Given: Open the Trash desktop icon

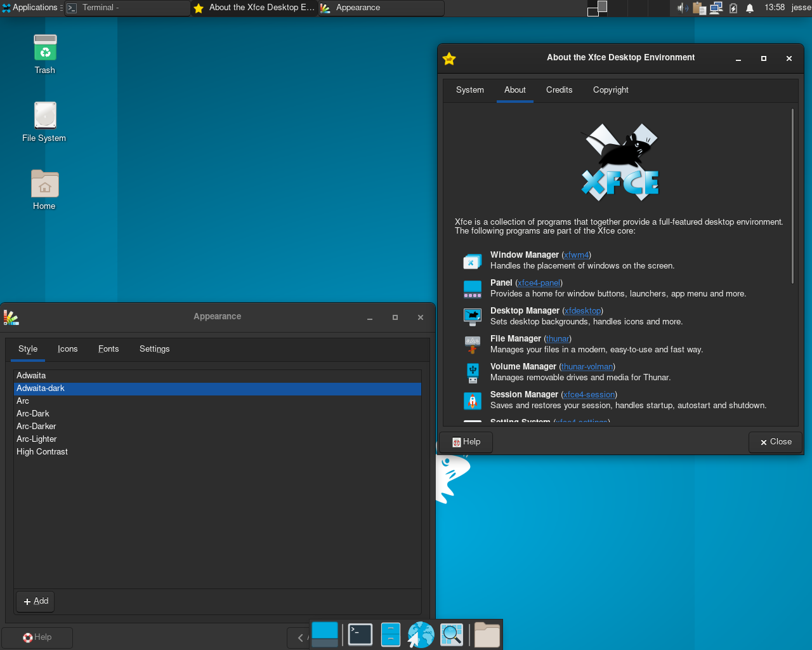Looking at the screenshot, I should pos(45,48).
